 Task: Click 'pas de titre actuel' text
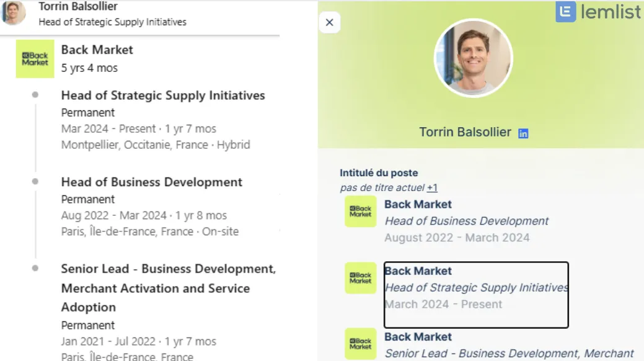pyautogui.click(x=382, y=187)
